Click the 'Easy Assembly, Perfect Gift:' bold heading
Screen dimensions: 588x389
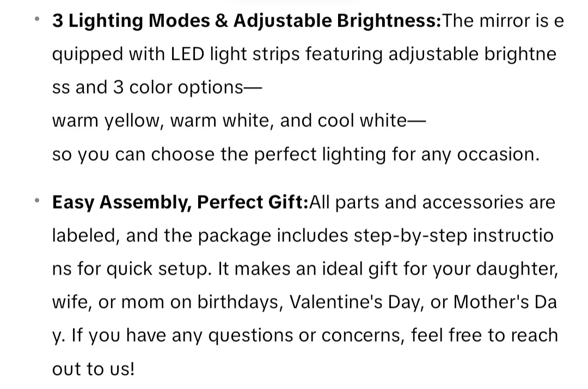(180, 202)
